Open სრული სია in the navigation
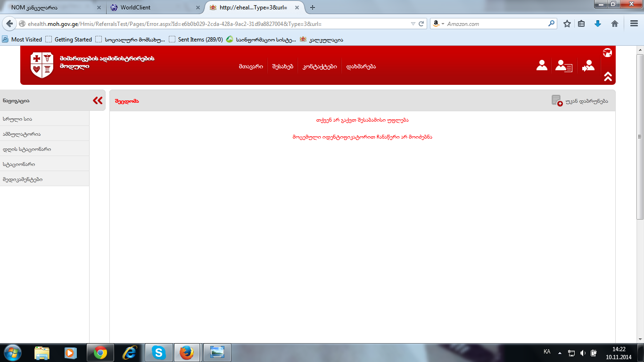Viewport: 644px width, 362px height. pos(17,119)
